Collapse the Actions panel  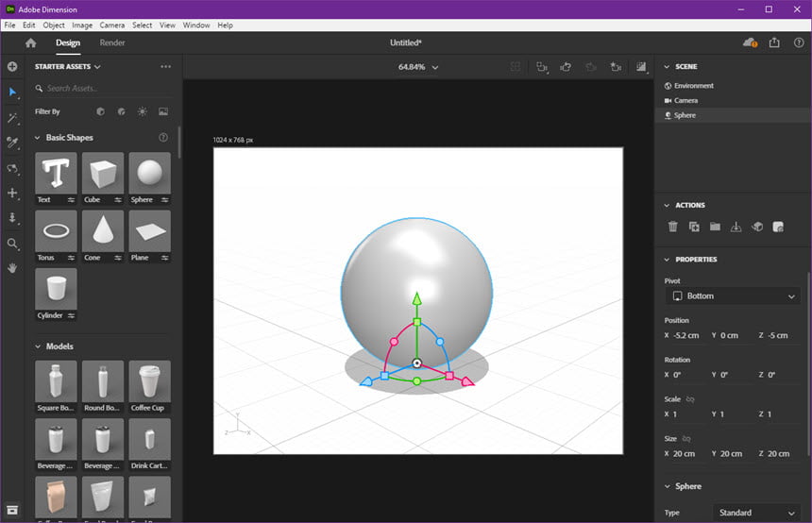click(667, 206)
